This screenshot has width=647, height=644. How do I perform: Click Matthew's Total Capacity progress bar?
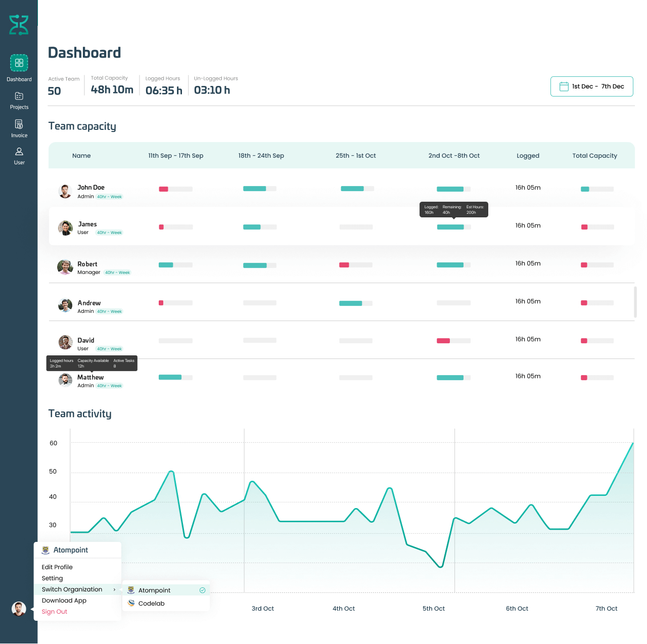(597, 378)
